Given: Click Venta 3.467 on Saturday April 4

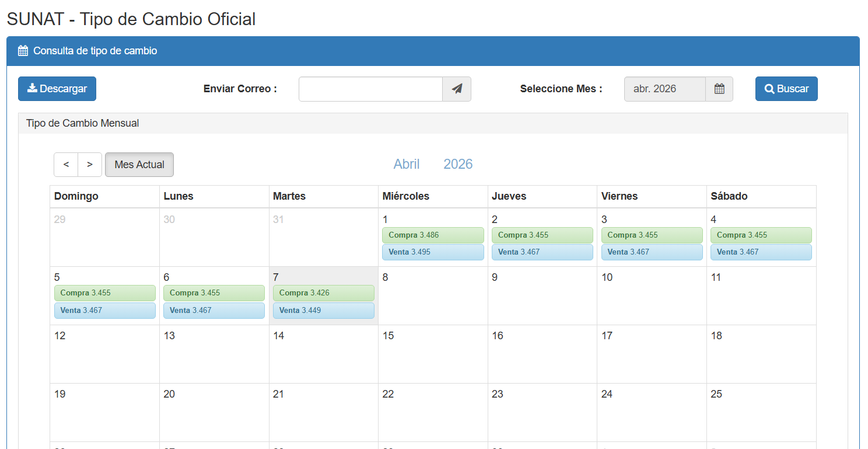Looking at the screenshot, I should coord(761,252).
